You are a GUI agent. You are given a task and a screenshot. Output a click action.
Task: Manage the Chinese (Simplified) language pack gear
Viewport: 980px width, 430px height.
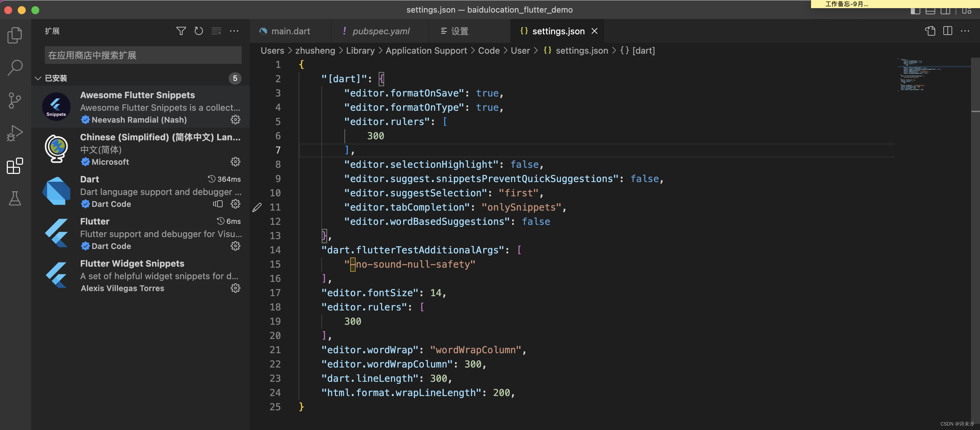pos(235,162)
